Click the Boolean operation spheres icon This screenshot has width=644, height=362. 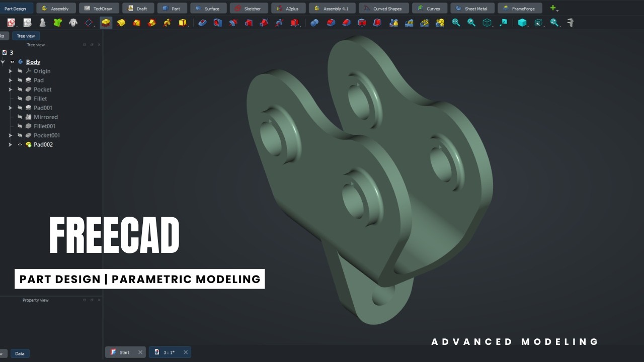314,23
